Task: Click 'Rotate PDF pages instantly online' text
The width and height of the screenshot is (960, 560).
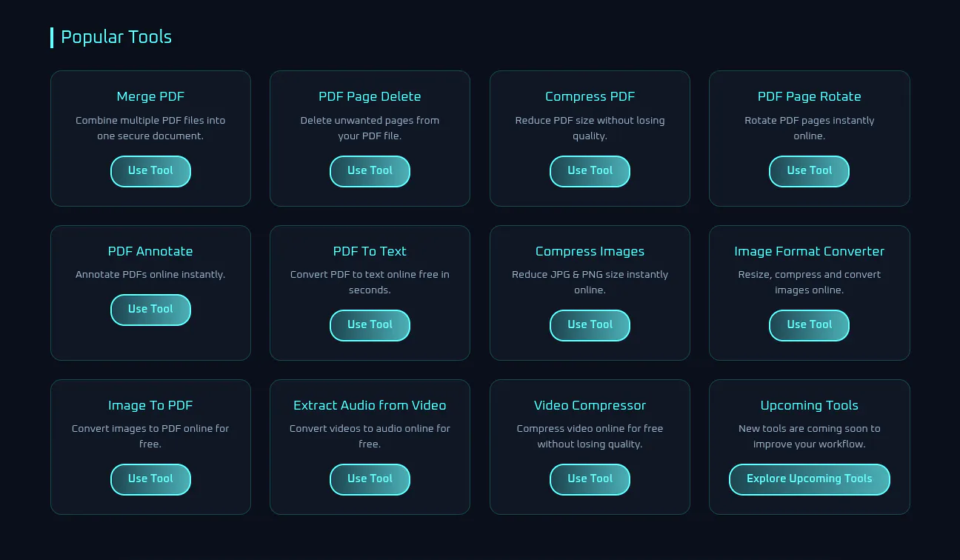Action: [809, 128]
